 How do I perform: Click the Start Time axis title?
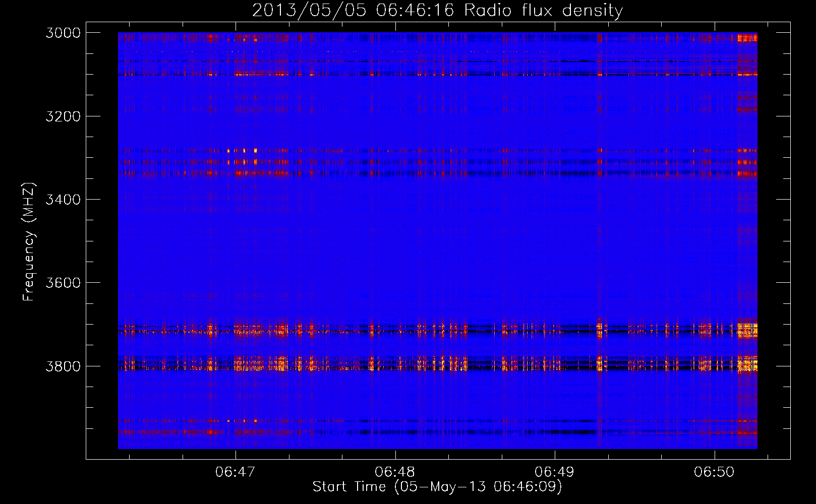click(x=437, y=487)
